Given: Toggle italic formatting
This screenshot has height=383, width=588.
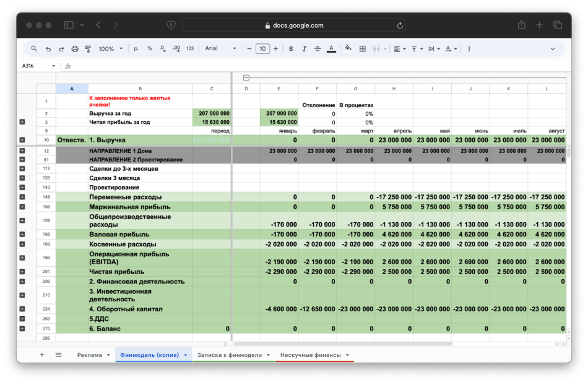Looking at the screenshot, I should 304,49.
